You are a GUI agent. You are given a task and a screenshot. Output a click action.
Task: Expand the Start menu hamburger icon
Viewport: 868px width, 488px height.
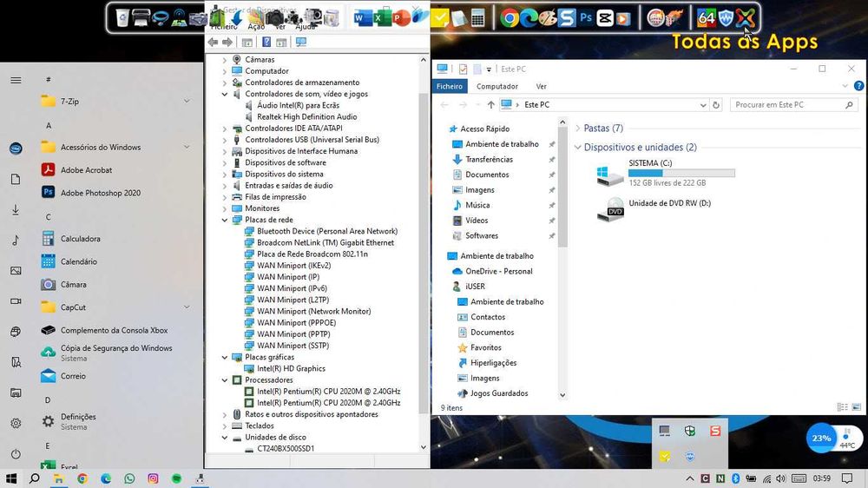point(16,80)
